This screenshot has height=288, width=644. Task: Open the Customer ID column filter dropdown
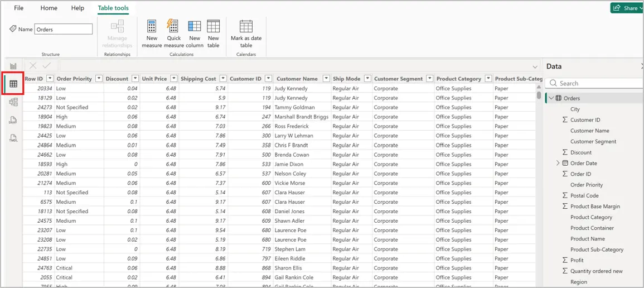268,79
